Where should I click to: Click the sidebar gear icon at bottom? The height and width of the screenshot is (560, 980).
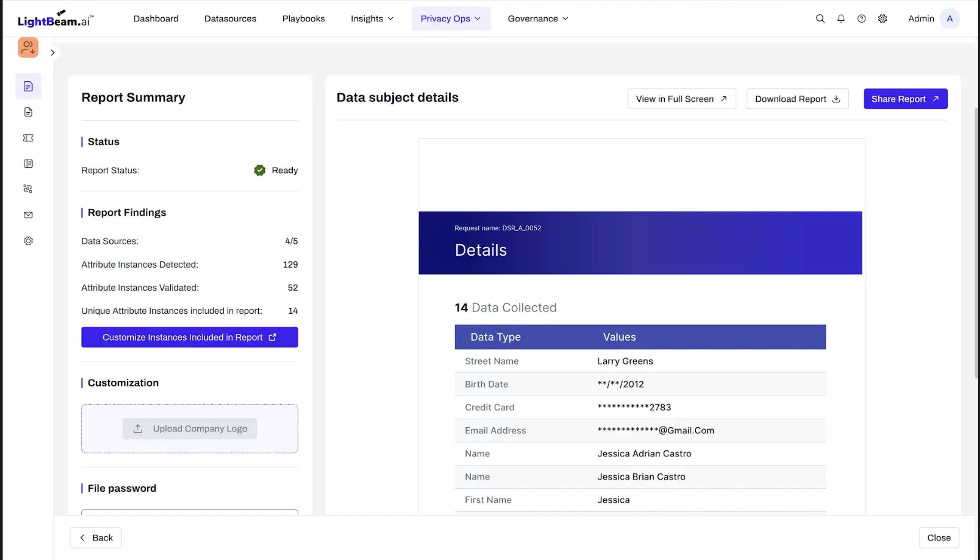click(x=28, y=241)
